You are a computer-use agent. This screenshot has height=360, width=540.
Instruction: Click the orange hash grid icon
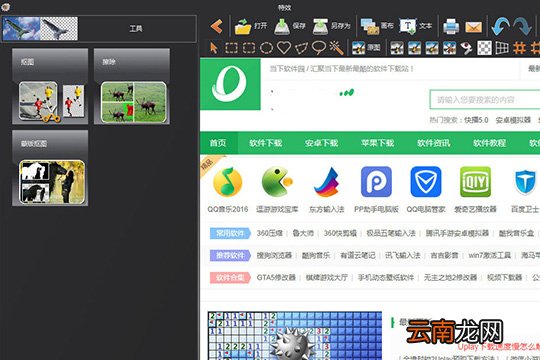[519, 48]
